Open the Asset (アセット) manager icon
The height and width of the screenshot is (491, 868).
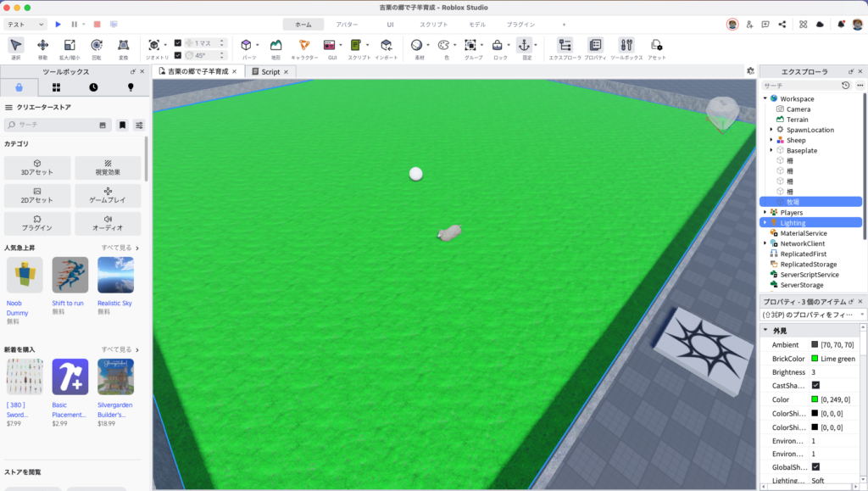(x=656, y=45)
